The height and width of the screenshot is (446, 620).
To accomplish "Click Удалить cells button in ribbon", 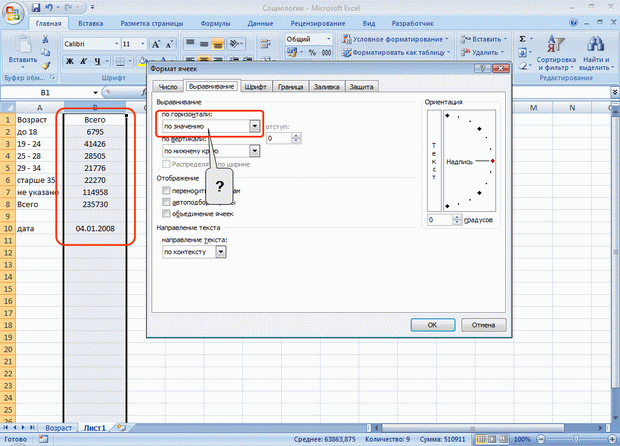I will (482, 52).
